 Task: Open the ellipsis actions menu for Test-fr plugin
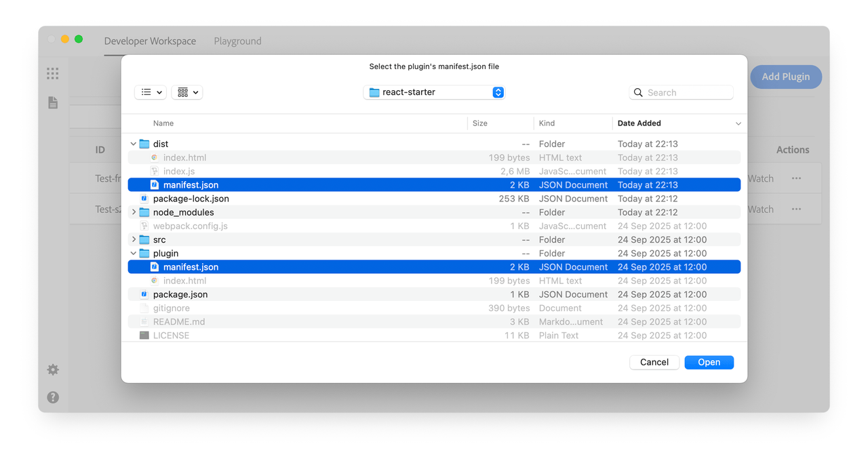(795, 178)
